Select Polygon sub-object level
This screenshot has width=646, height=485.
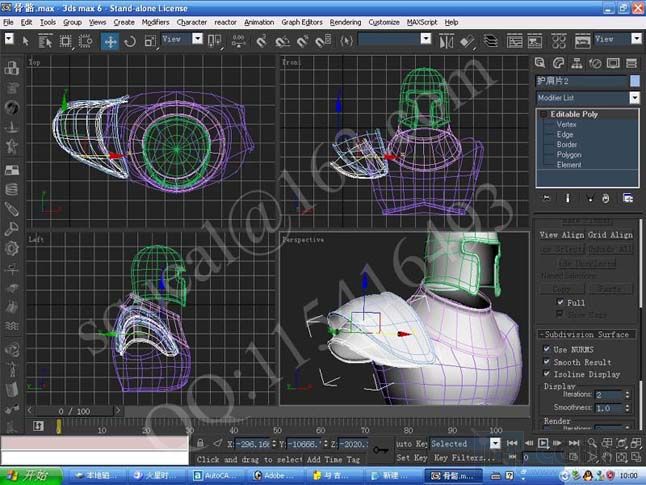(569, 155)
